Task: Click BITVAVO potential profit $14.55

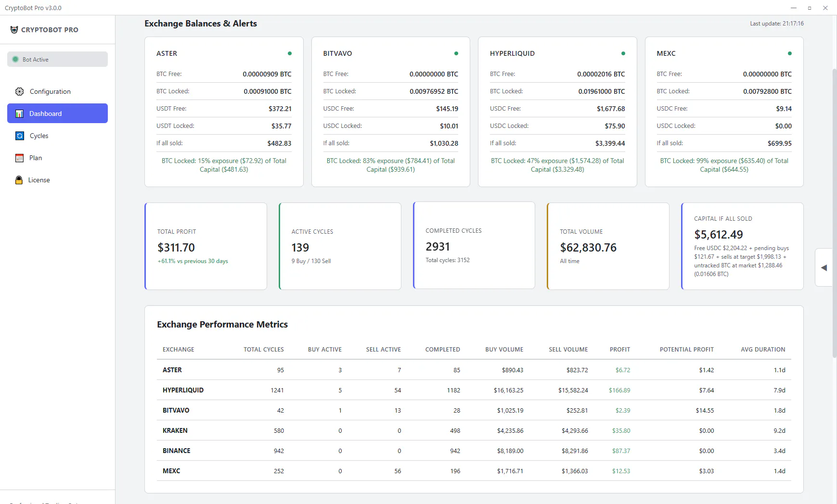Action: [705, 410]
